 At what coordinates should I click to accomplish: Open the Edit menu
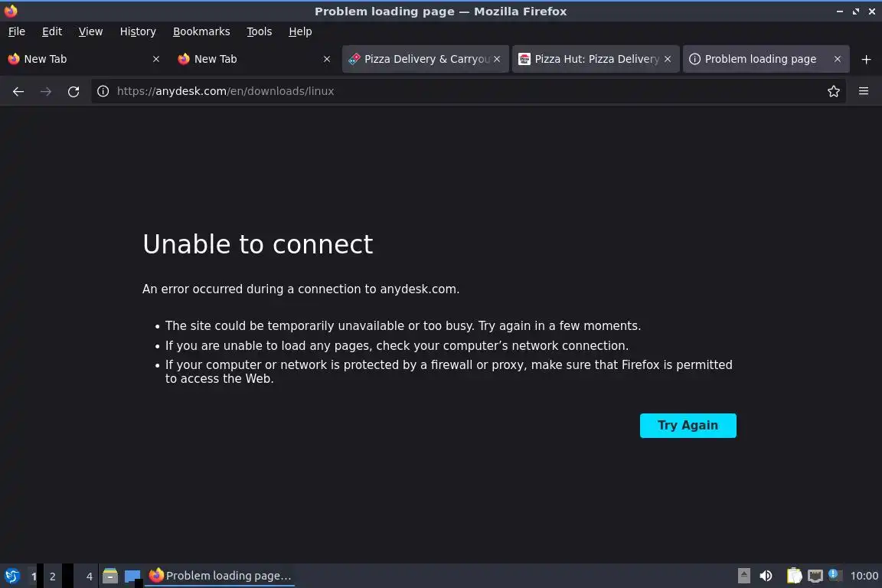(x=52, y=31)
